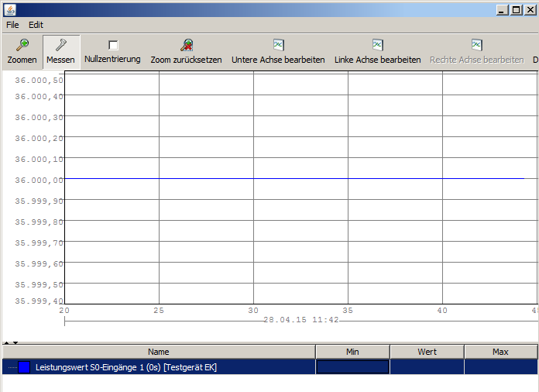Open Untere Achse bearbeiten axis editor
The image size is (539, 392).
[278, 46]
